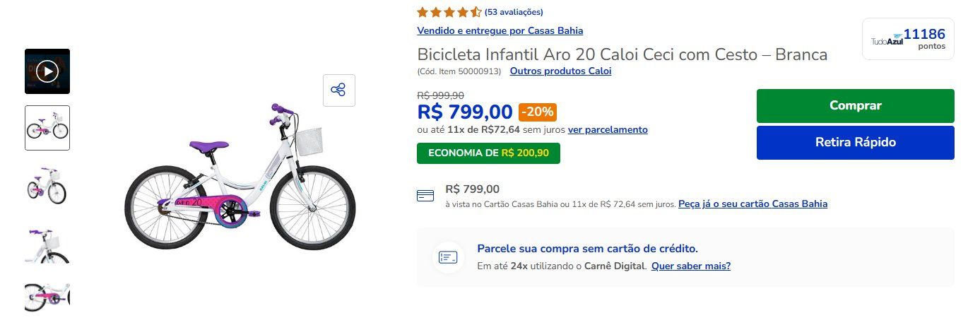Image resolution: width=980 pixels, height=318 pixels.
Task: Select the chain guard close-up thumbnail
Action: (x=47, y=296)
